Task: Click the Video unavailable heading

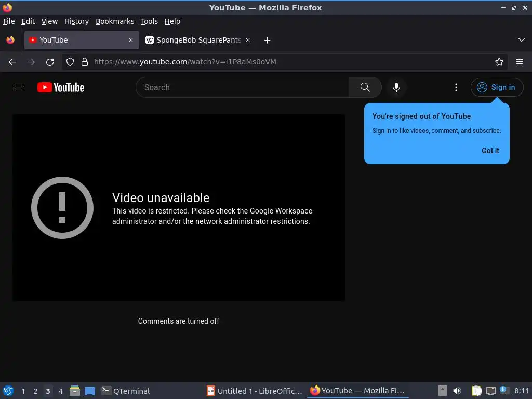Action: coord(161,198)
